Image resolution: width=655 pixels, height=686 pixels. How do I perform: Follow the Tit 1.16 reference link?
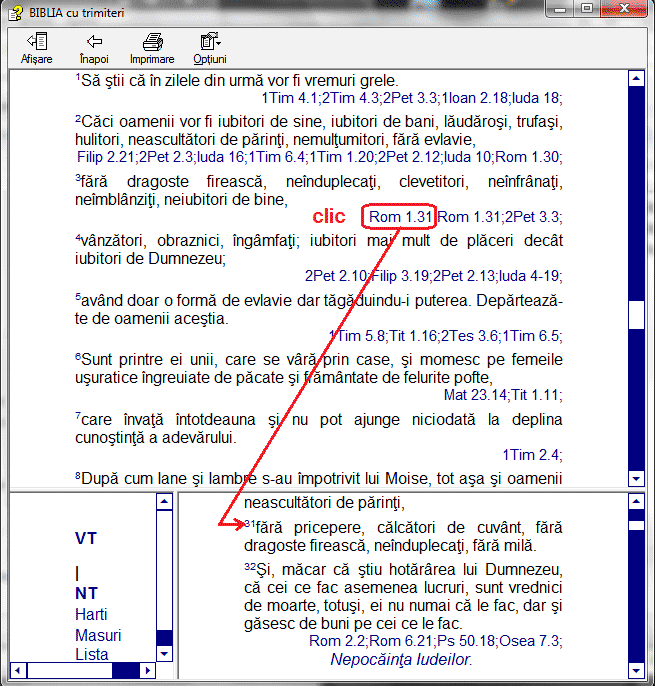(x=413, y=336)
